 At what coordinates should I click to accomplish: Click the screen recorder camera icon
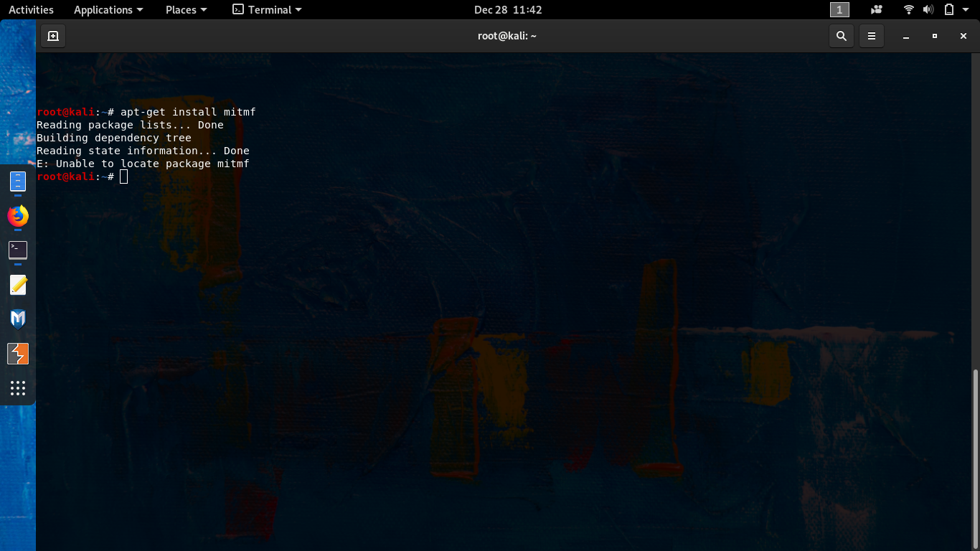click(x=877, y=10)
